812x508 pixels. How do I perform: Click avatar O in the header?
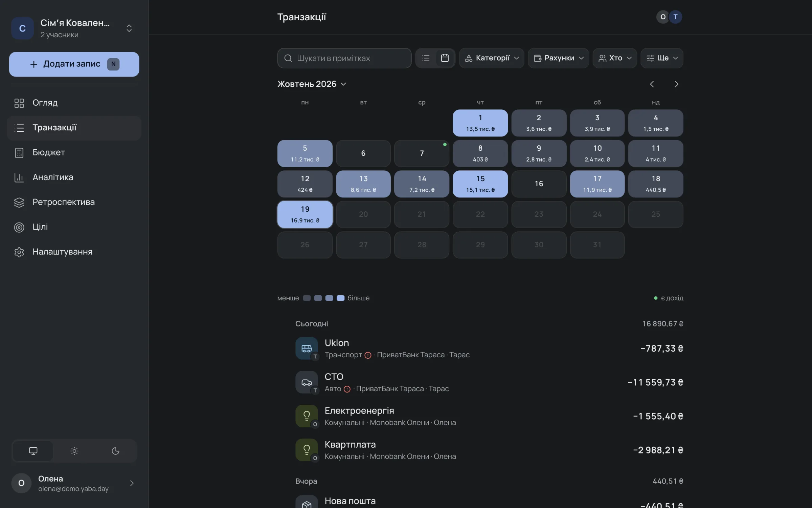click(x=662, y=17)
